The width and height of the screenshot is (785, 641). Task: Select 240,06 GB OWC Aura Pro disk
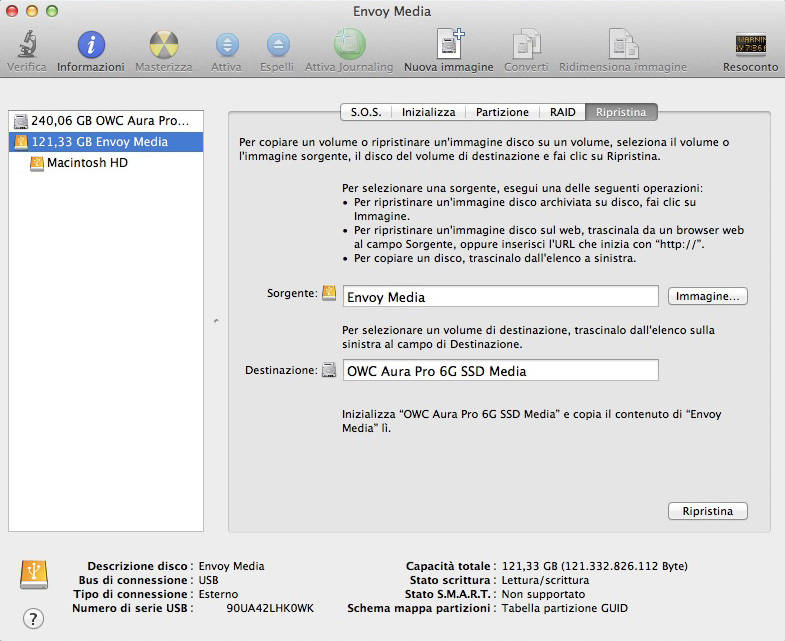106,121
